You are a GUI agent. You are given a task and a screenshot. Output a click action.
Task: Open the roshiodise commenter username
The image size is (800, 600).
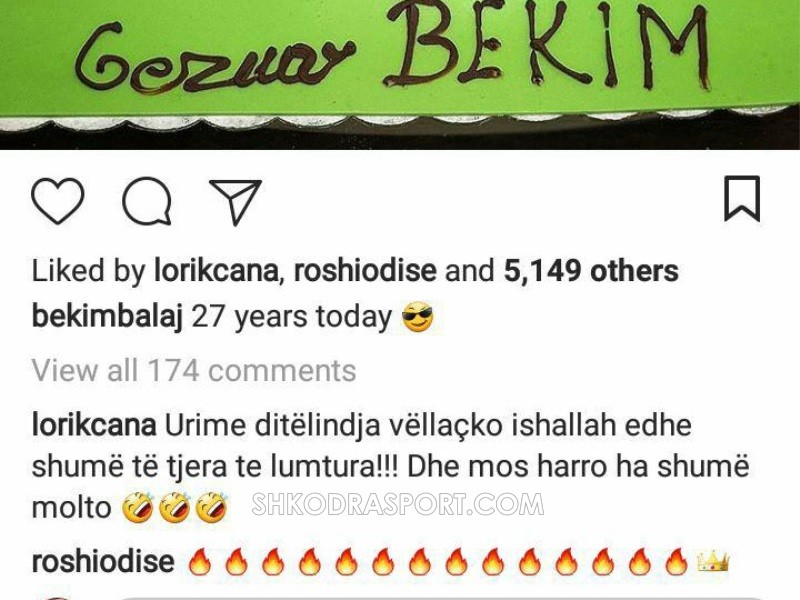(x=103, y=561)
